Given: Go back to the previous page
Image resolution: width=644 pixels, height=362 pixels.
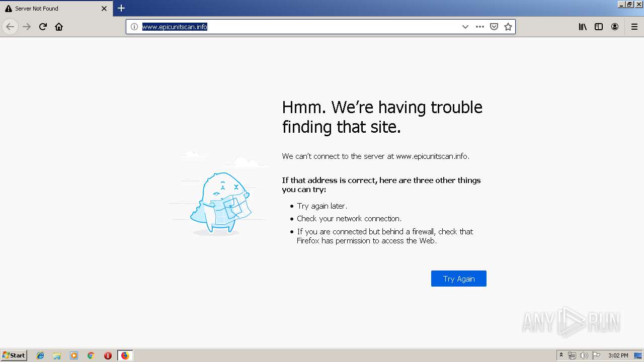Looking at the screenshot, I should coord(10,27).
